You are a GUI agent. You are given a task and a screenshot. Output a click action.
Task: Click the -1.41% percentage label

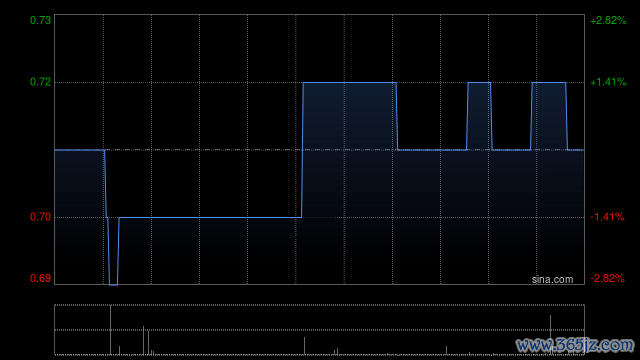[607, 217]
